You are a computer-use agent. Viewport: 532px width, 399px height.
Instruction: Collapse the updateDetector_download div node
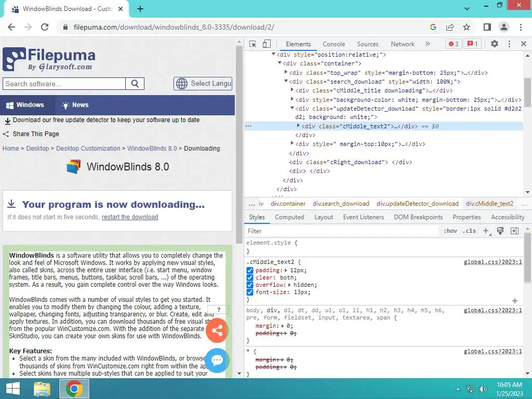[292, 108]
